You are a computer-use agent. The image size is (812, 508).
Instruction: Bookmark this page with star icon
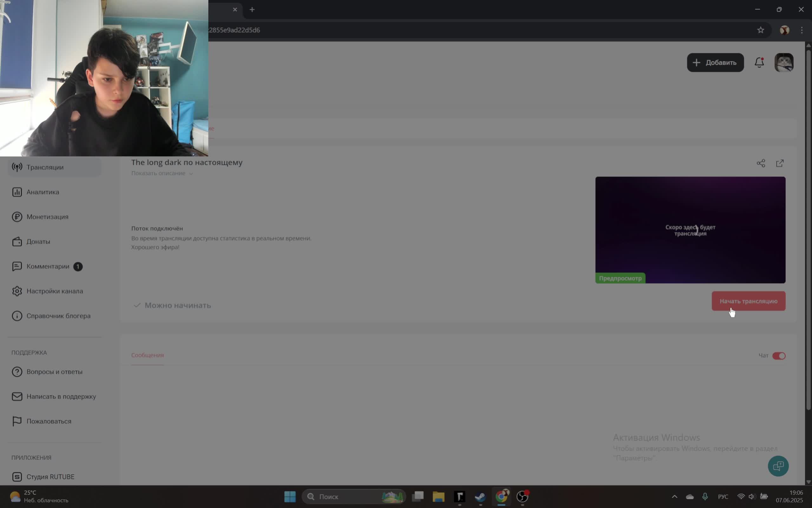coord(760,30)
